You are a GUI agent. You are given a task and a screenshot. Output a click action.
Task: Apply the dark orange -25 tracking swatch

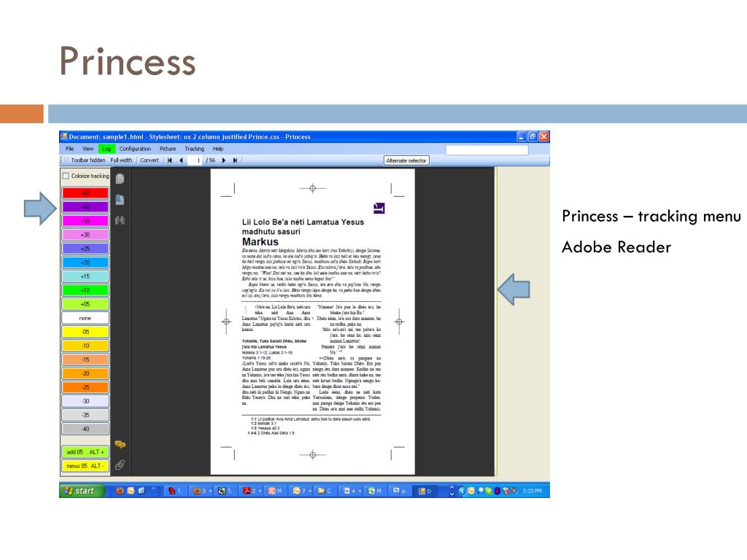tap(85, 387)
